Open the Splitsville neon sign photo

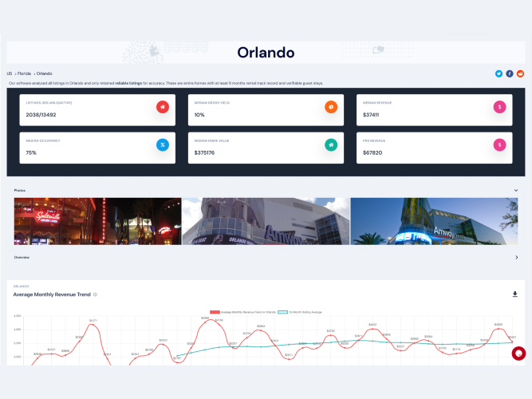98,221
